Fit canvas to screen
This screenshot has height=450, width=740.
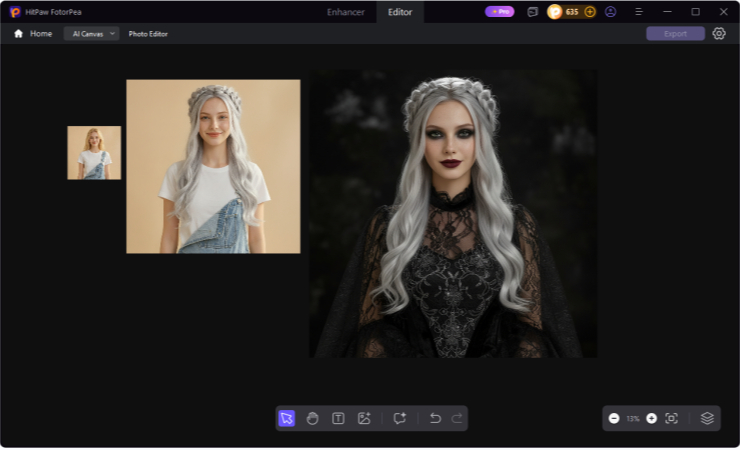tap(671, 418)
